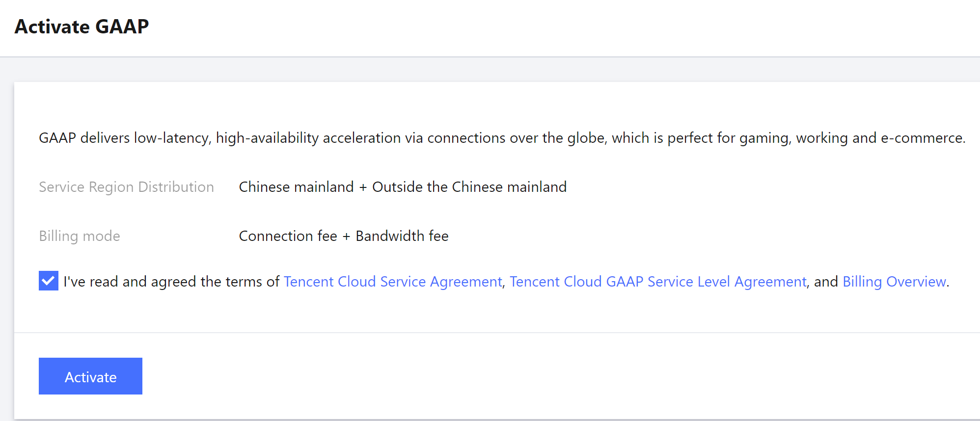Click the plus sign between the fee types

[346, 237]
